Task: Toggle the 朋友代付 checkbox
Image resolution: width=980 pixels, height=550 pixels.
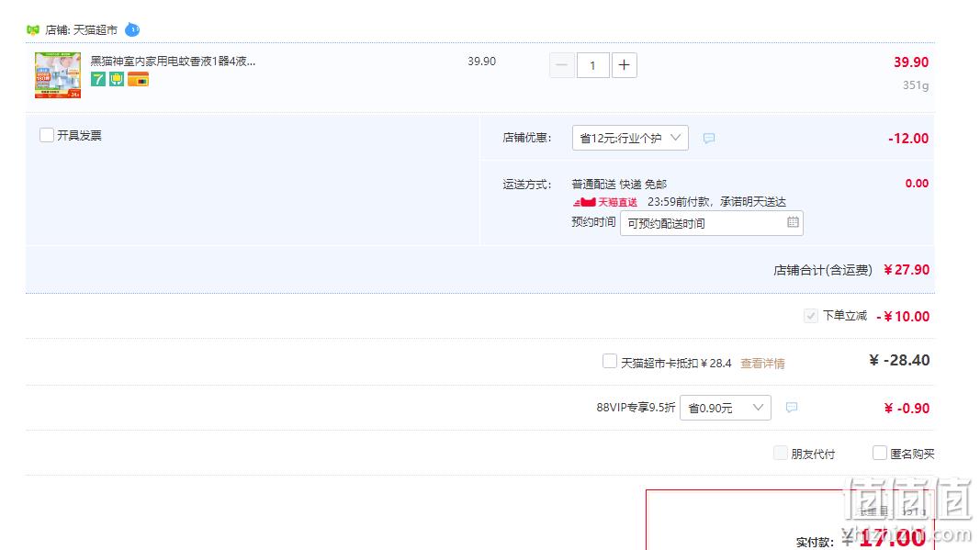Action: (780, 453)
